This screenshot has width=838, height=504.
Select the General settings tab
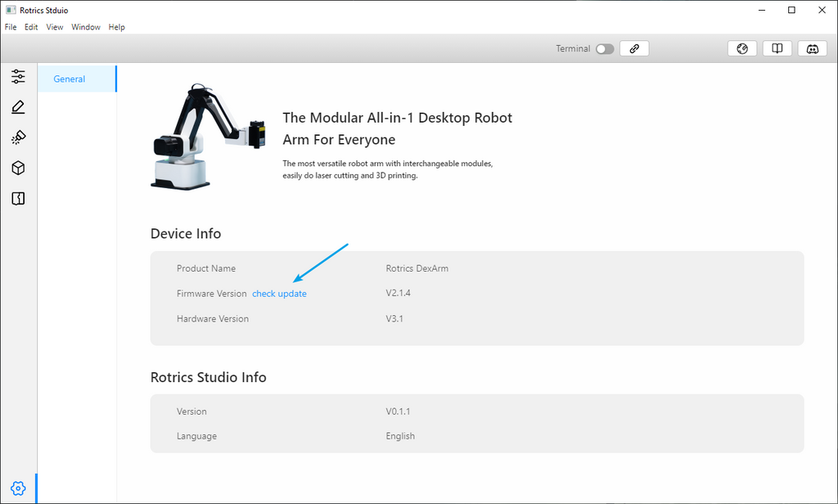click(x=70, y=79)
